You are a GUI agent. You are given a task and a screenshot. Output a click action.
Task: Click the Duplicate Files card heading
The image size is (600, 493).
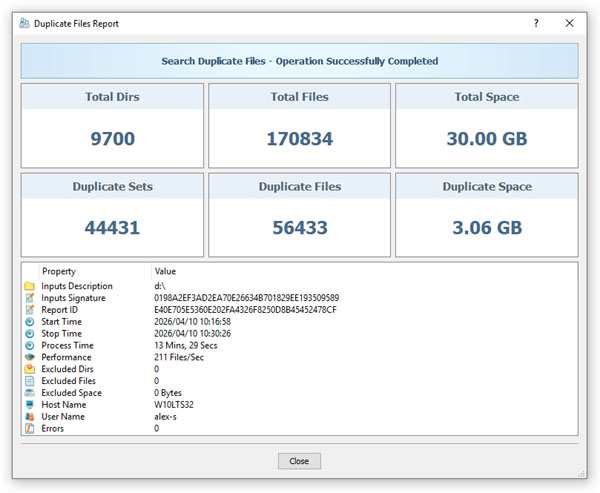300,186
